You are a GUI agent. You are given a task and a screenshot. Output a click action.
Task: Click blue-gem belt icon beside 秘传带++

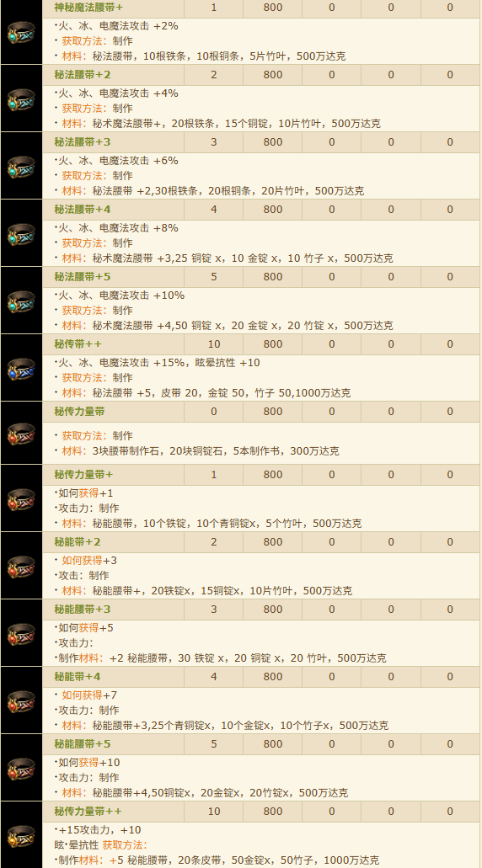tap(21, 370)
